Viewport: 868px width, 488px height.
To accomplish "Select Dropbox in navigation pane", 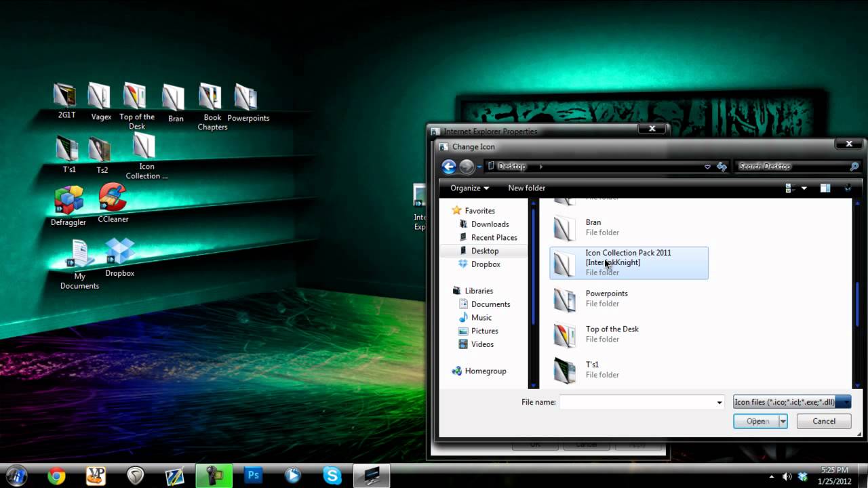I will [x=486, y=264].
